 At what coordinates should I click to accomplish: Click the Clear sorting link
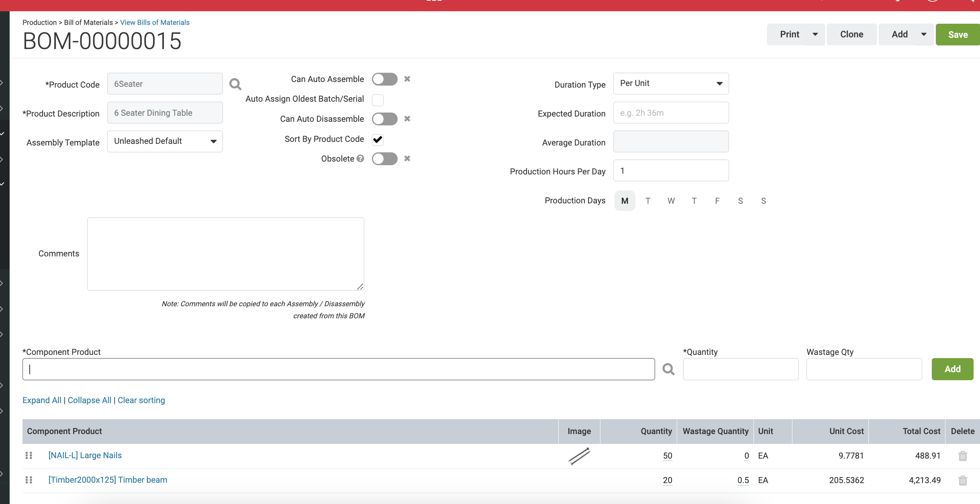coord(141,400)
